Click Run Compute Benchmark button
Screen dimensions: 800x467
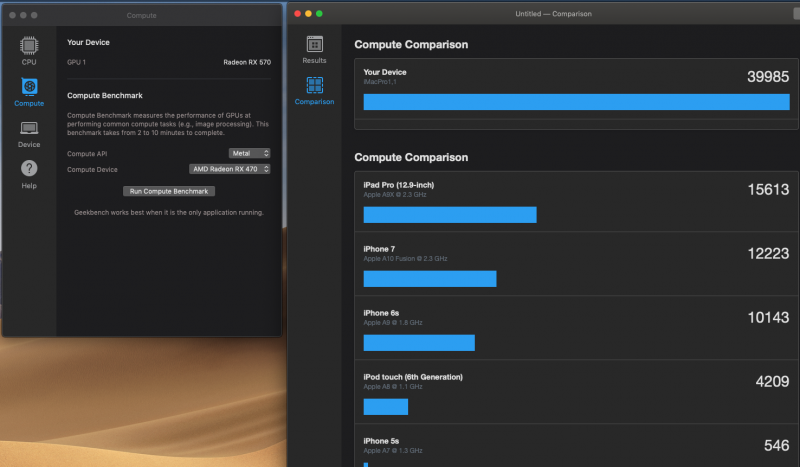(169, 191)
